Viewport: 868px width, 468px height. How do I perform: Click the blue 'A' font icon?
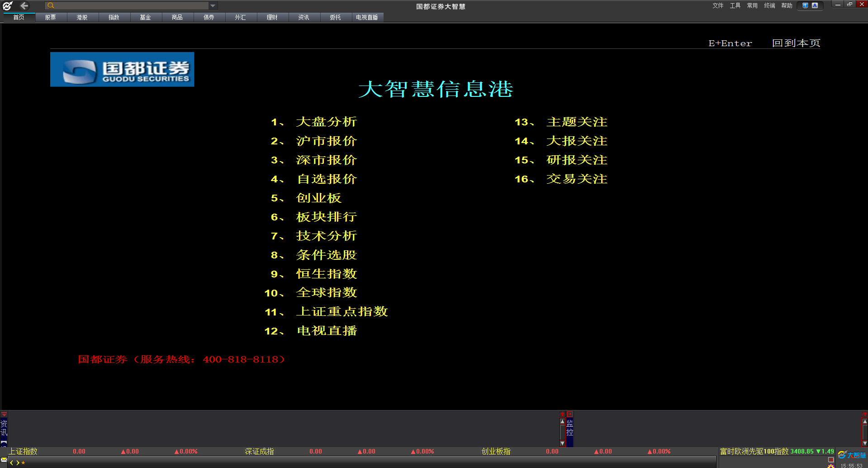point(815,5)
